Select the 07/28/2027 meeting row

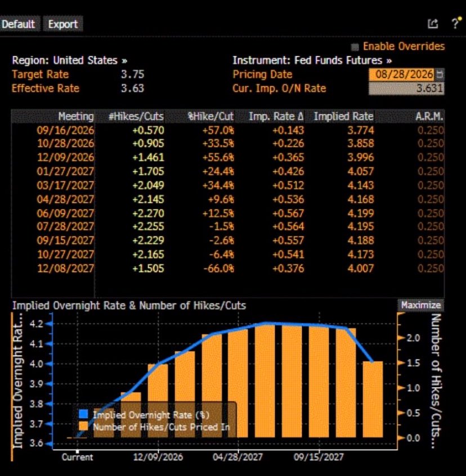227,226
